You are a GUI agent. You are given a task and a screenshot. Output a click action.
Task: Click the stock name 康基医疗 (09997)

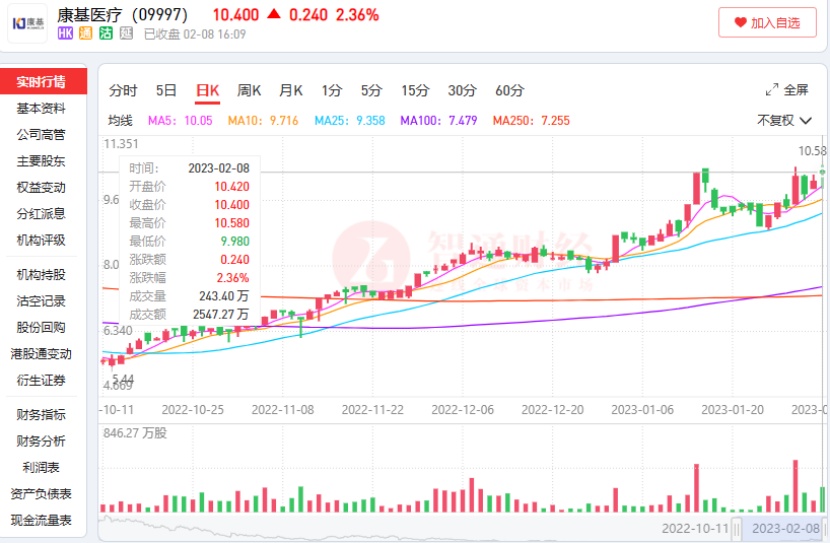[x=123, y=15]
